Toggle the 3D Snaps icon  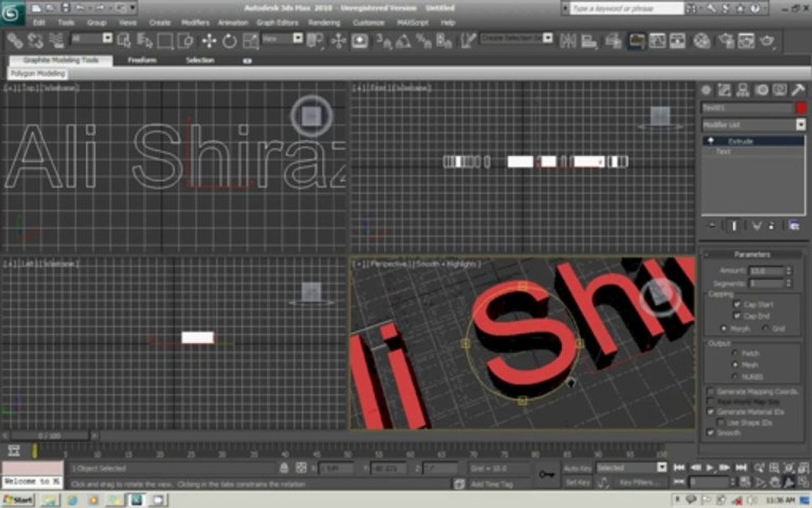click(x=383, y=40)
